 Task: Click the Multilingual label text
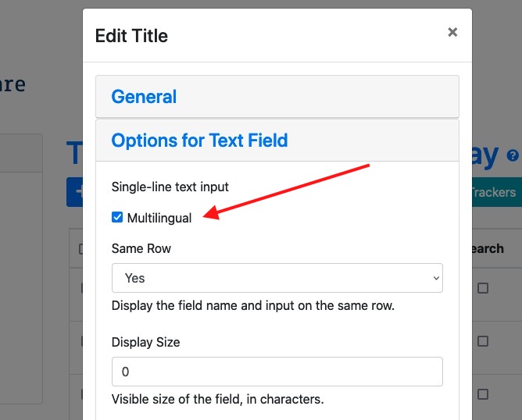coord(159,218)
